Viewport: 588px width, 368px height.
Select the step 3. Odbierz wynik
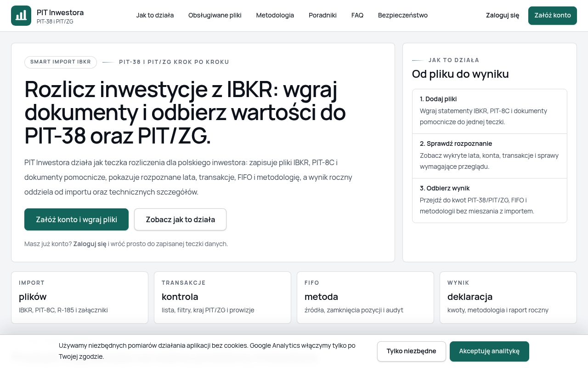point(490,201)
